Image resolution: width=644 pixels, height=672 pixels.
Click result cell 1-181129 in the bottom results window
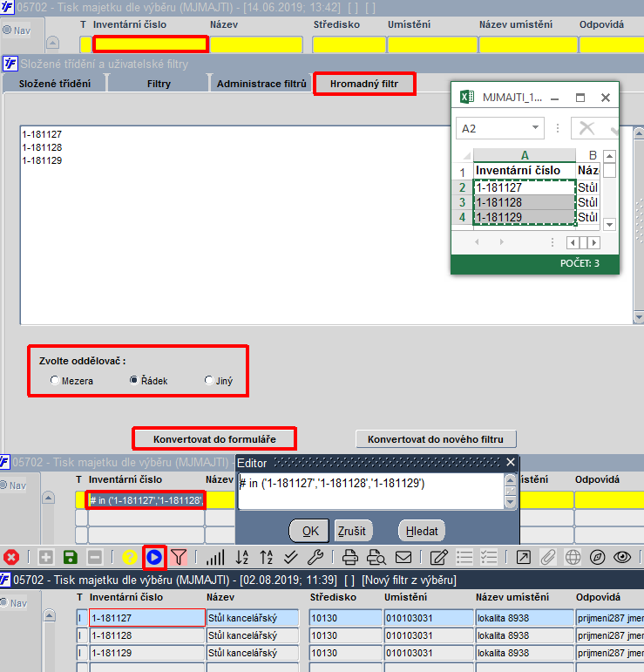pos(146,653)
